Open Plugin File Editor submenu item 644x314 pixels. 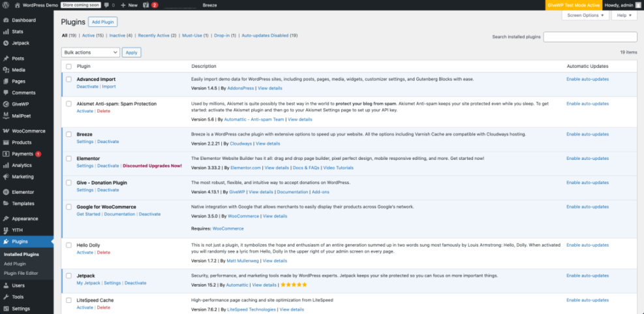click(x=21, y=274)
